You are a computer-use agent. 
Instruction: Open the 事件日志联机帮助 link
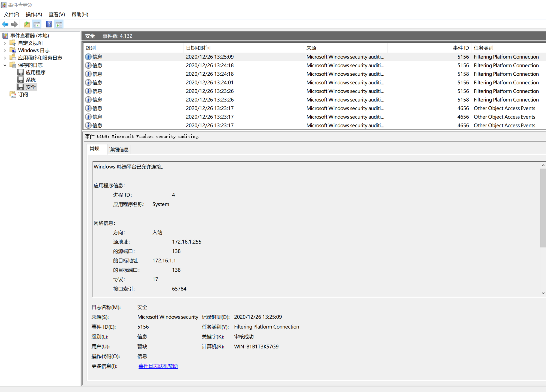click(x=158, y=366)
